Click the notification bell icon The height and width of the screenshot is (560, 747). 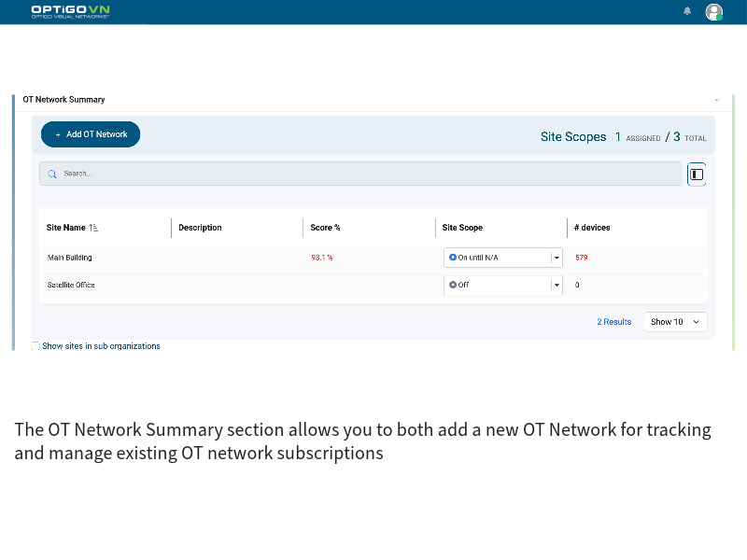click(687, 11)
